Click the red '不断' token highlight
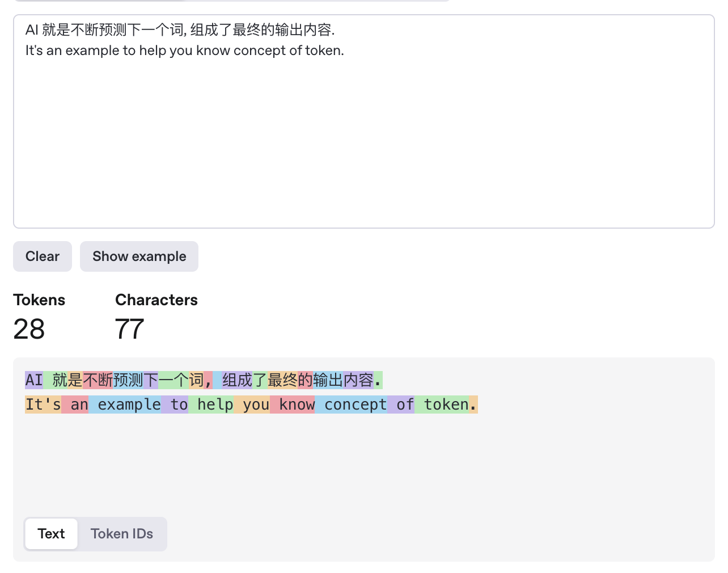Image resolution: width=728 pixels, height=573 pixels. click(x=98, y=380)
